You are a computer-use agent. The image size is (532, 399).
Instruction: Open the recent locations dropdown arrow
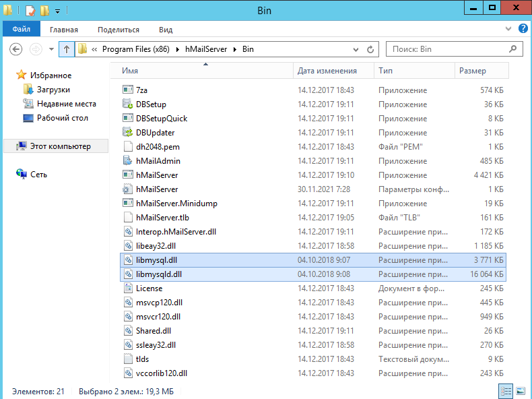coord(51,49)
